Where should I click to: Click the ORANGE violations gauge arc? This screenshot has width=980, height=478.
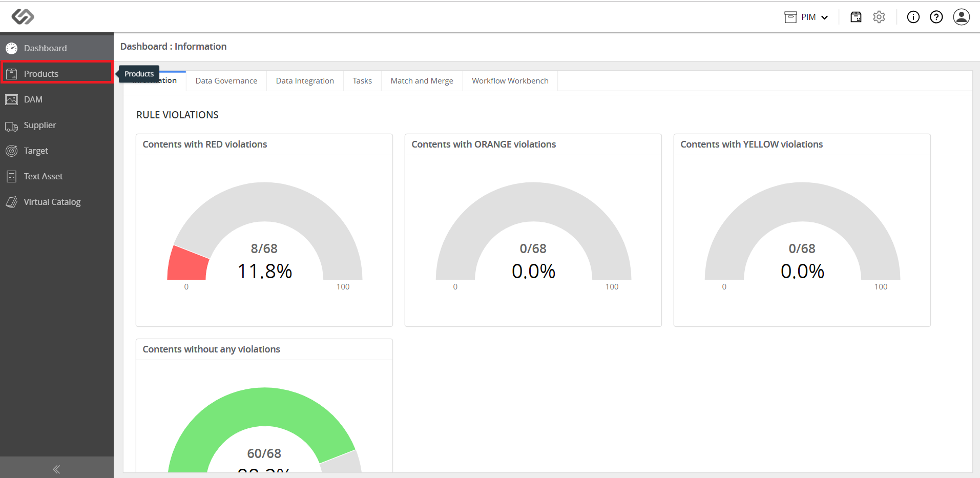pyautogui.click(x=533, y=202)
